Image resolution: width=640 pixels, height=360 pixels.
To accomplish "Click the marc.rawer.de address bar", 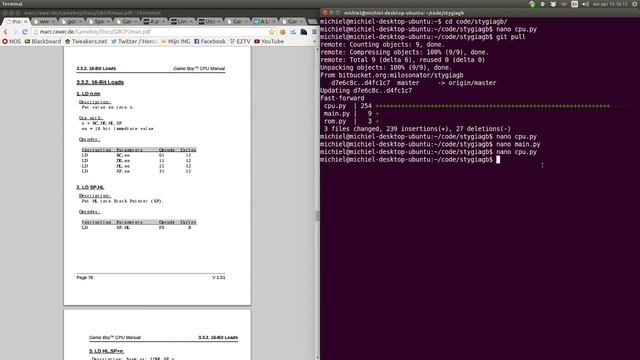I will click(x=149, y=32).
